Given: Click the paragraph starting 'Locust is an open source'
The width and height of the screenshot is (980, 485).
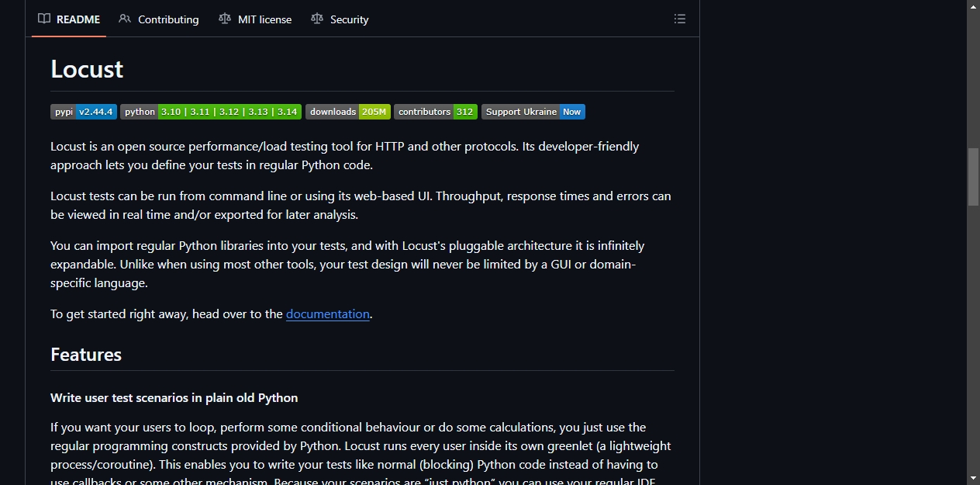Looking at the screenshot, I should [362, 155].
